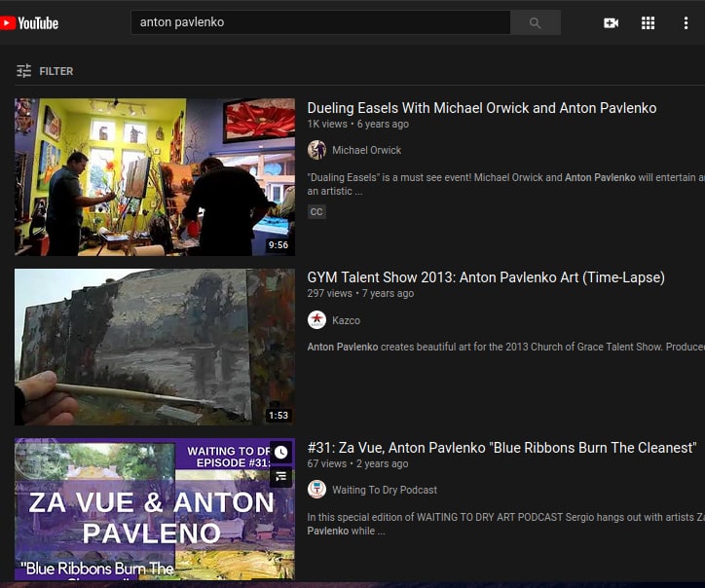
Task: Open 'Dueling Easels With Michael Orwick' title
Action: [x=482, y=108]
